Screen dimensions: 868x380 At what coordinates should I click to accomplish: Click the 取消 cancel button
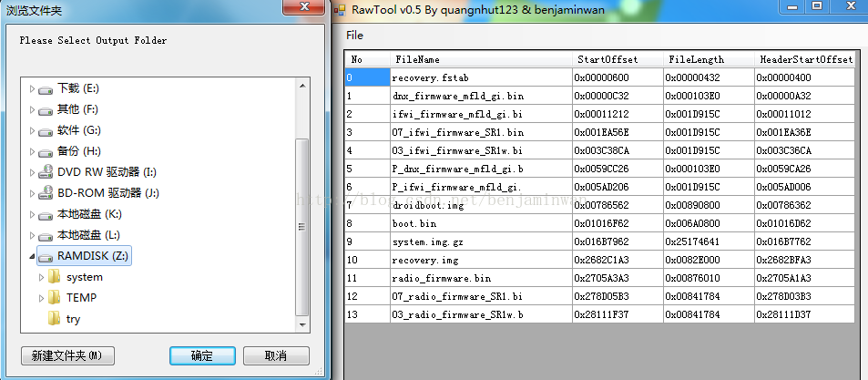point(276,355)
